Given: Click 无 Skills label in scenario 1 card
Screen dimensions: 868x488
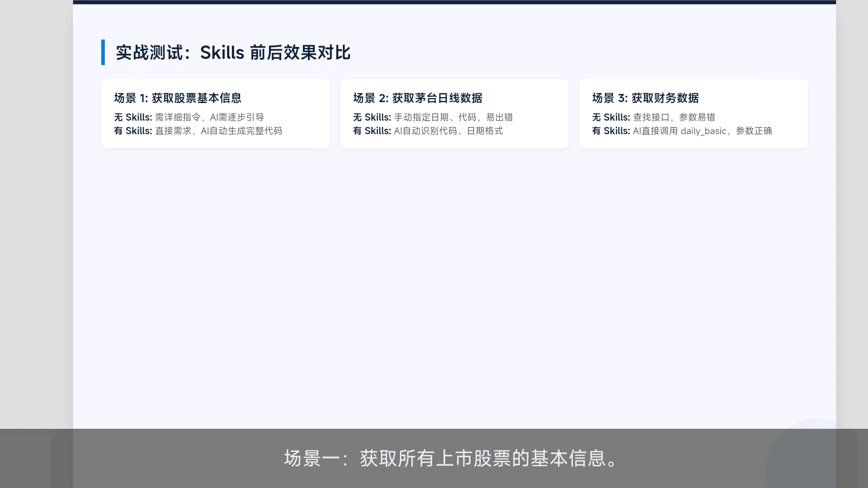Looking at the screenshot, I should [x=133, y=117].
